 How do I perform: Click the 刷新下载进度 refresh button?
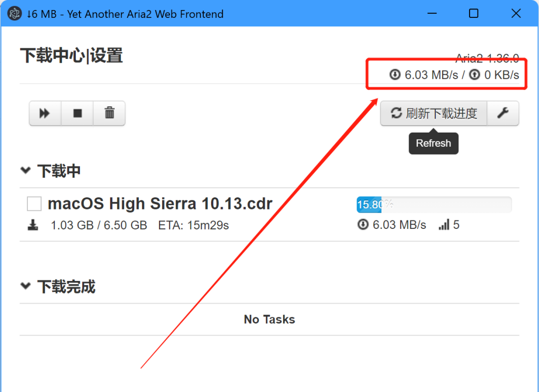pyautogui.click(x=434, y=113)
